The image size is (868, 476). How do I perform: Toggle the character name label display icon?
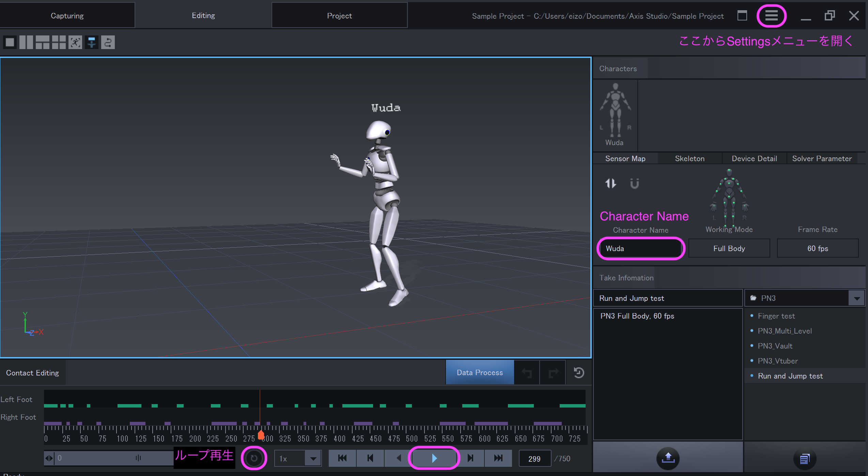point(91,42)
